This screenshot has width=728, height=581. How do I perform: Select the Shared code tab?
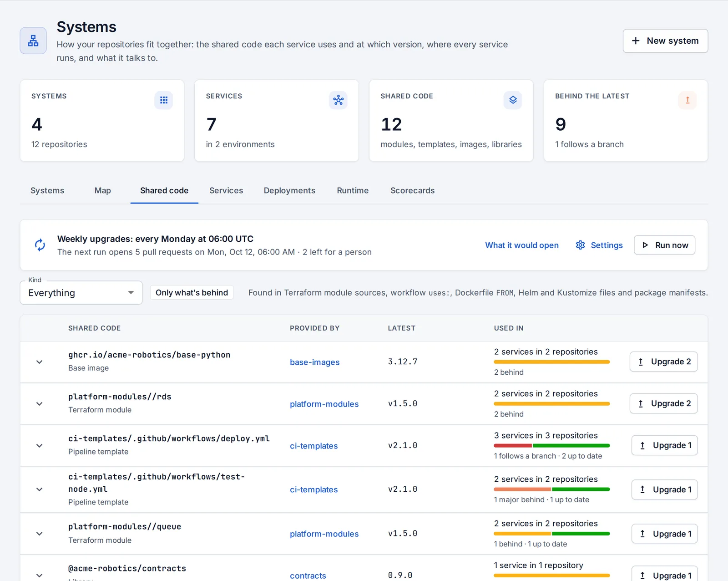[164, 190]
